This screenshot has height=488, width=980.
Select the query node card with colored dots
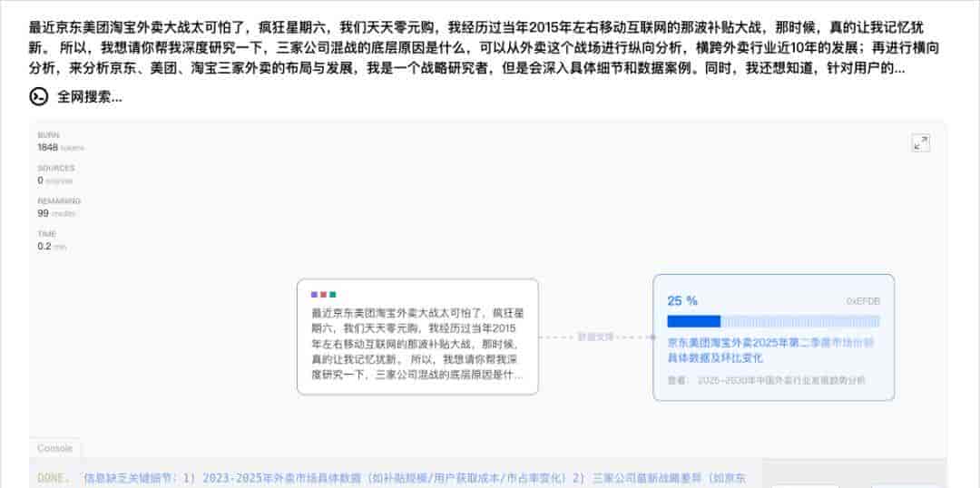[417, 337]
